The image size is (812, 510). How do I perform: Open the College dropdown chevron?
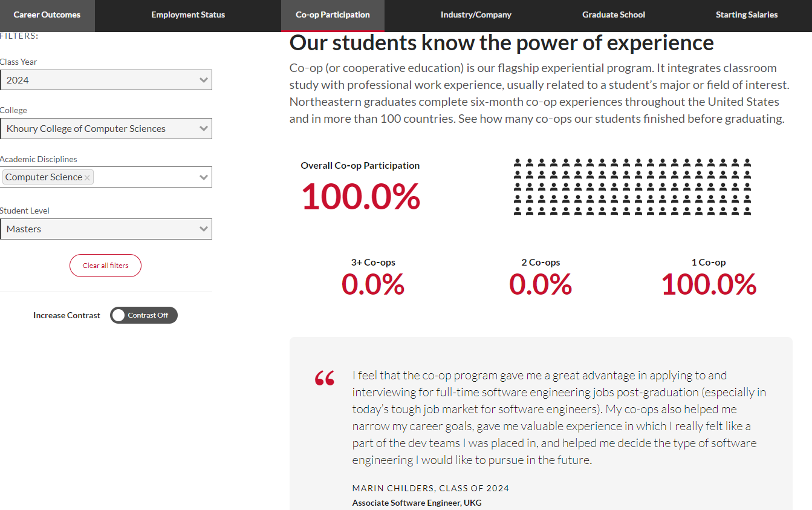coord(204,128)
